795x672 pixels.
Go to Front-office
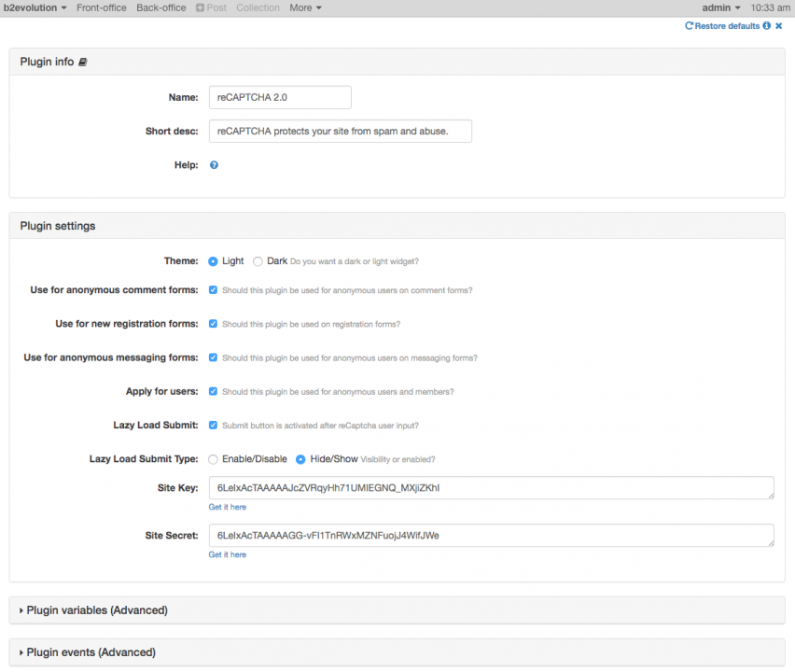click(x=102, y=7)
